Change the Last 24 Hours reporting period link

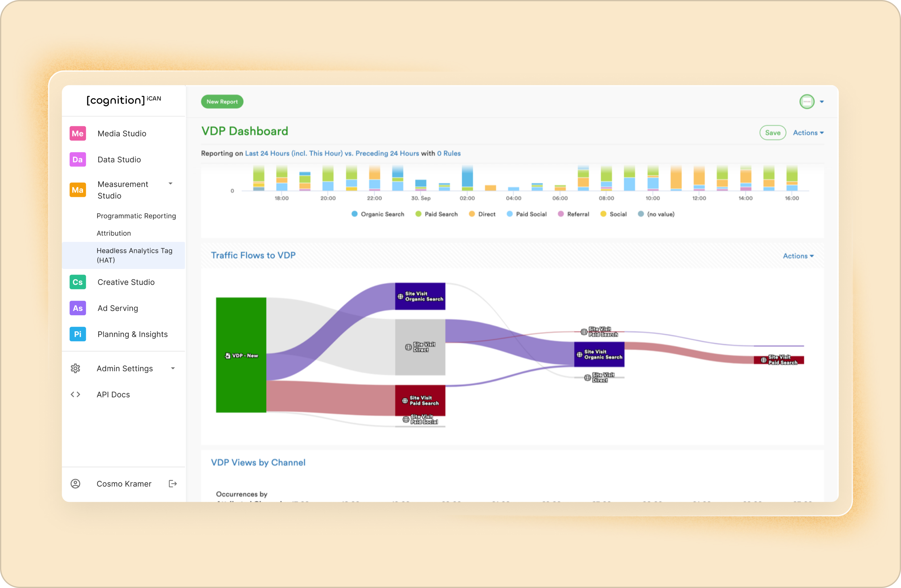(x=332, y=153)
